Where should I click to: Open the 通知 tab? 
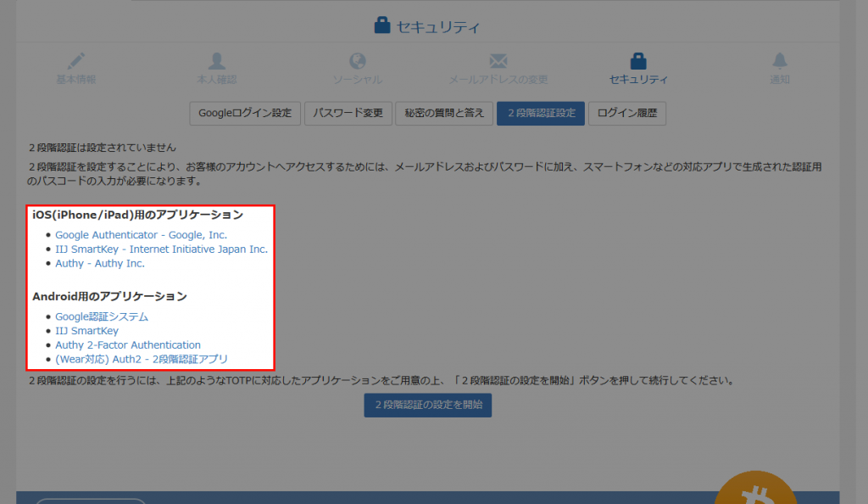(x=780, y=79)
